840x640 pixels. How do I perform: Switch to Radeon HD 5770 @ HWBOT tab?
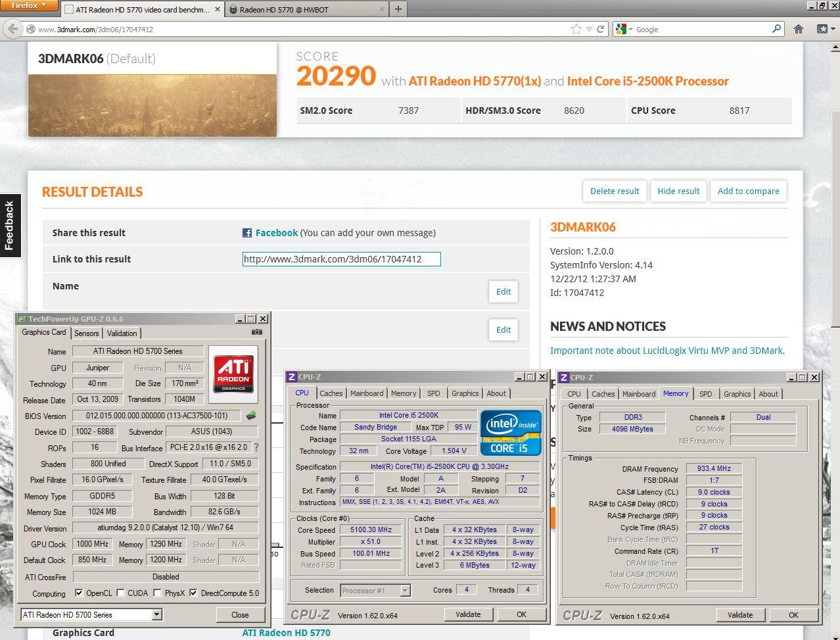[x=306, y=10]
